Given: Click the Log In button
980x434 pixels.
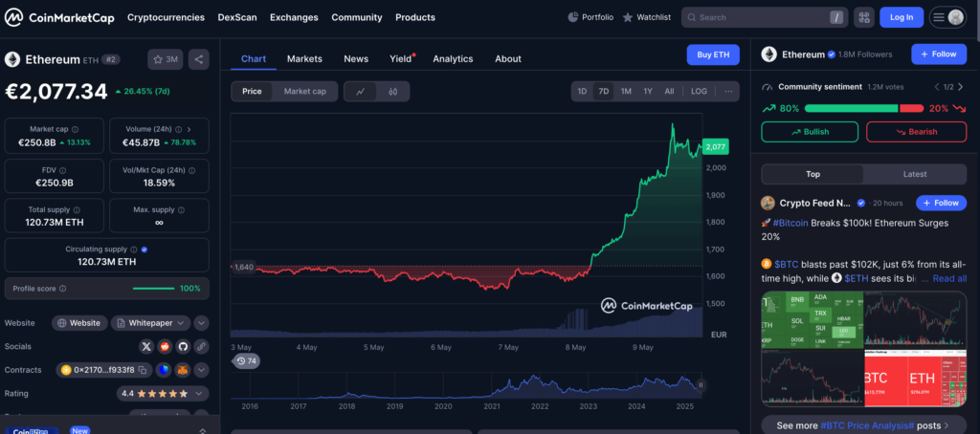Looking at the screenshot, I should coord(902,17).
